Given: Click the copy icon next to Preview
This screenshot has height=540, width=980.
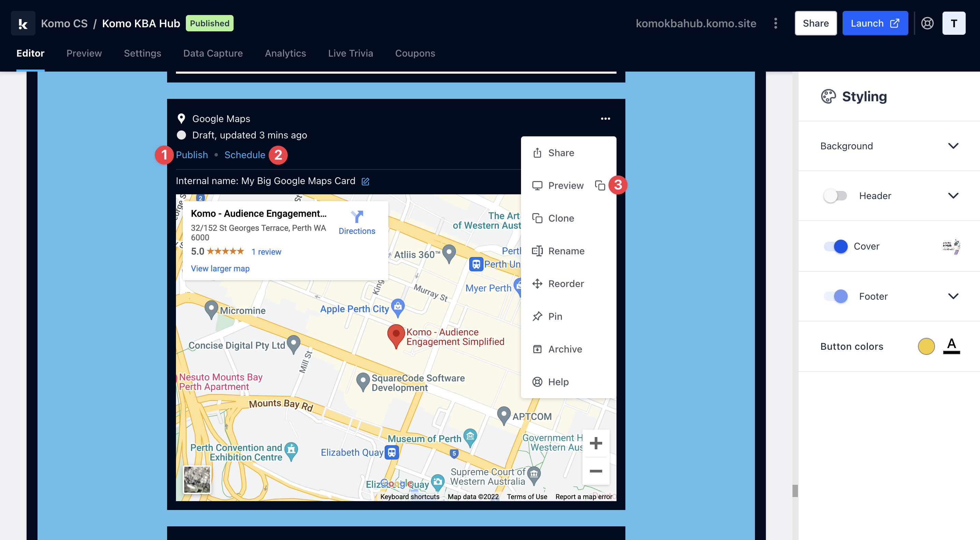Looking at the screenshot, I should point(600,185).
